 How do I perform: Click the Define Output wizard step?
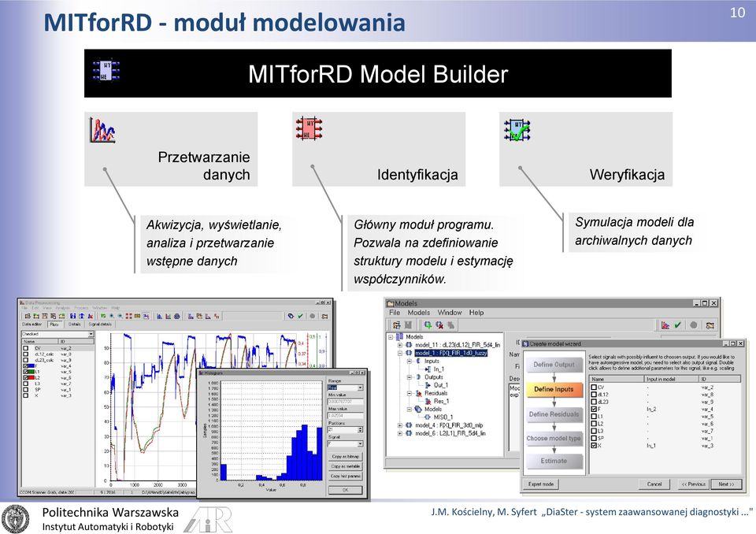554,365
